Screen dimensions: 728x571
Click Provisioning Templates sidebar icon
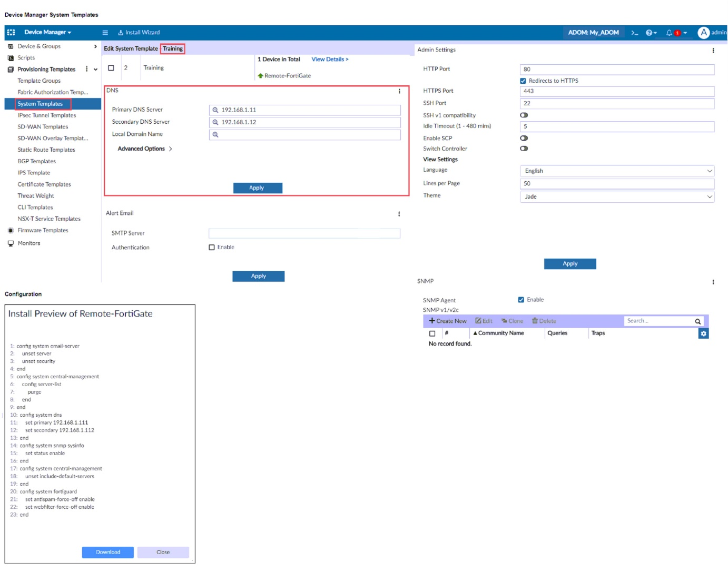tap(11, 70)
